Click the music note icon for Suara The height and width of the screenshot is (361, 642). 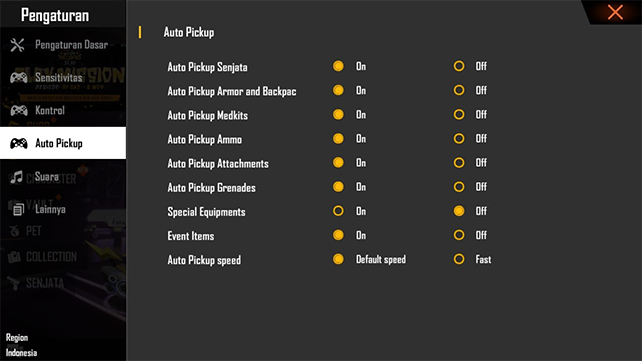coord(16,177)
